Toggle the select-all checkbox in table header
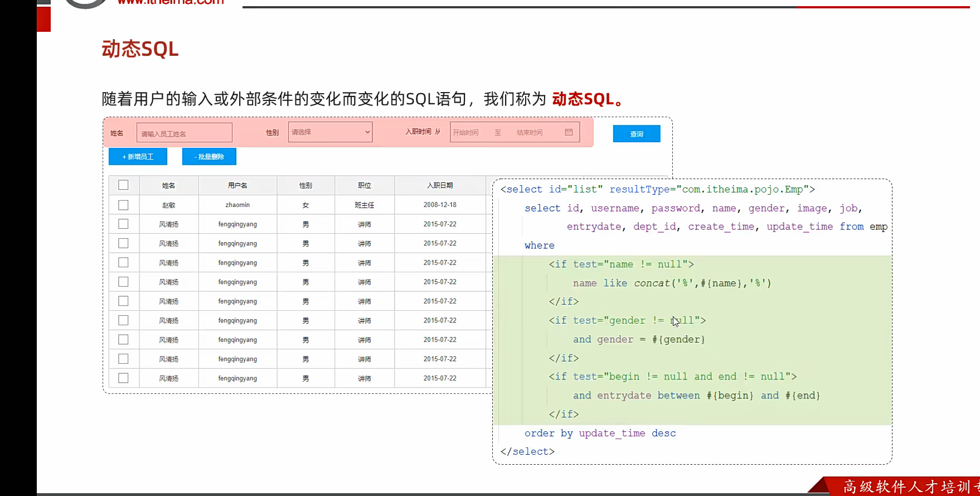The image size is (980, 496). coord(123,185)
